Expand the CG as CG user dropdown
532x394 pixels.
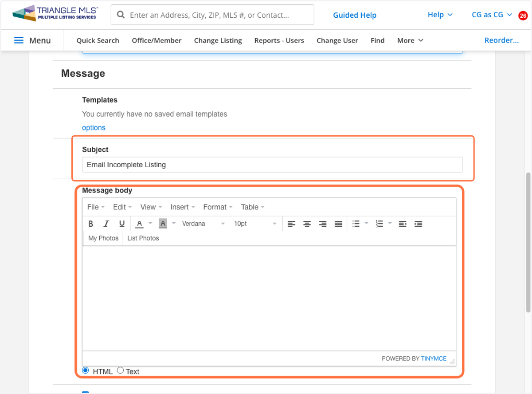[492, 15]
